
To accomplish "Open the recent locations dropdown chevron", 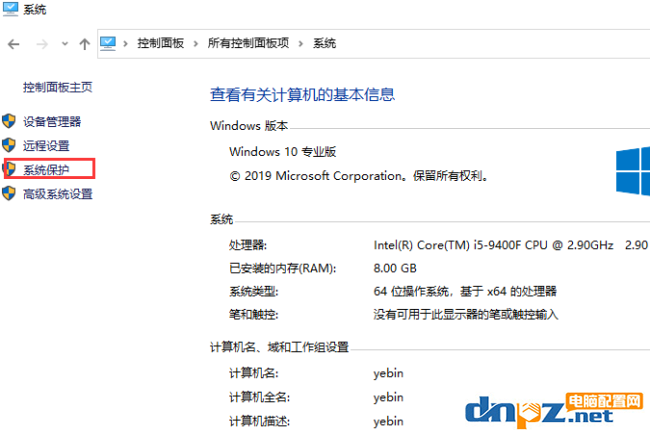I will (x=65, y=44).
